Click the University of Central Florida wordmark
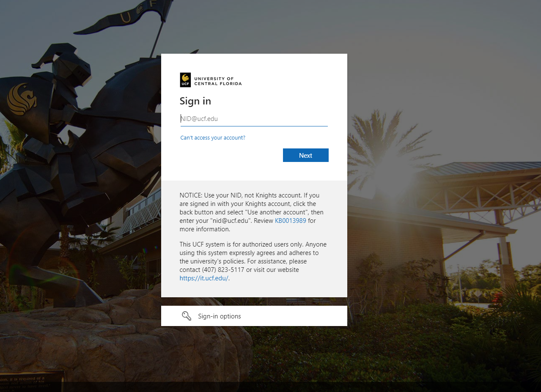 pyautogui.click(x=218, y=81)
